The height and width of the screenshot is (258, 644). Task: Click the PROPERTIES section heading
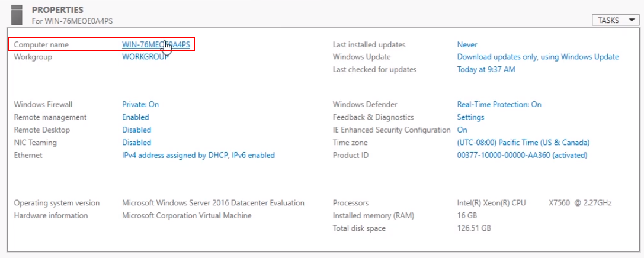[57, 10]
